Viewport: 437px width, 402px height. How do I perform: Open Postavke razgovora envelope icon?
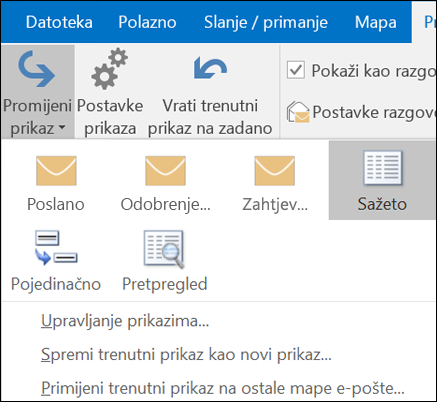298,112
